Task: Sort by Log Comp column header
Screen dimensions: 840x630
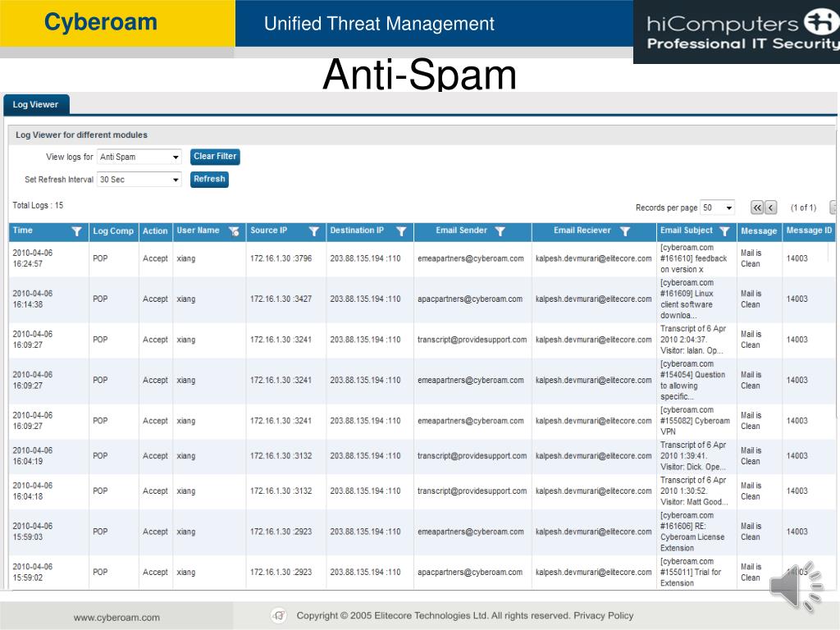Action: pyautogui.click(x=113, y=231)
